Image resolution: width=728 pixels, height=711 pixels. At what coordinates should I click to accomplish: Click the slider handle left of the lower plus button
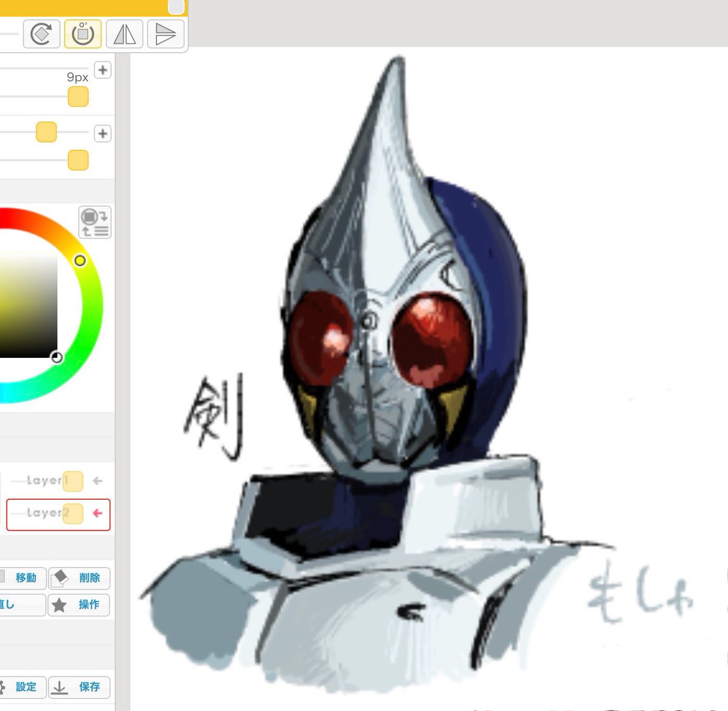tap(46, 132)
